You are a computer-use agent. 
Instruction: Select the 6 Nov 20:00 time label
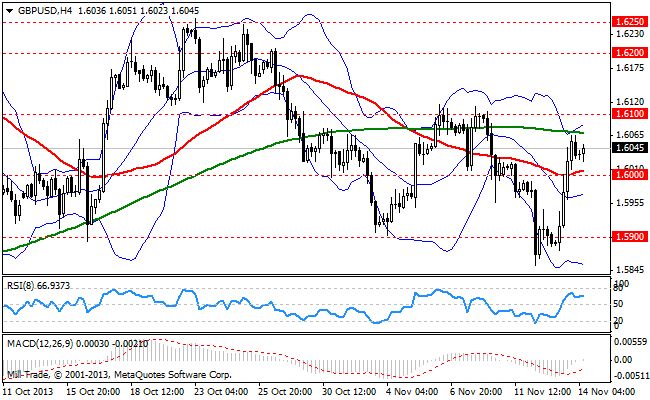pyautogui.click(x=476, y=392)
